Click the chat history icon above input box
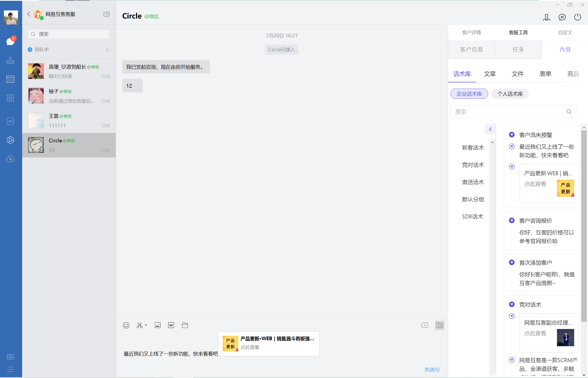This screenshot has width=588, height=378. tap(425, 325)
